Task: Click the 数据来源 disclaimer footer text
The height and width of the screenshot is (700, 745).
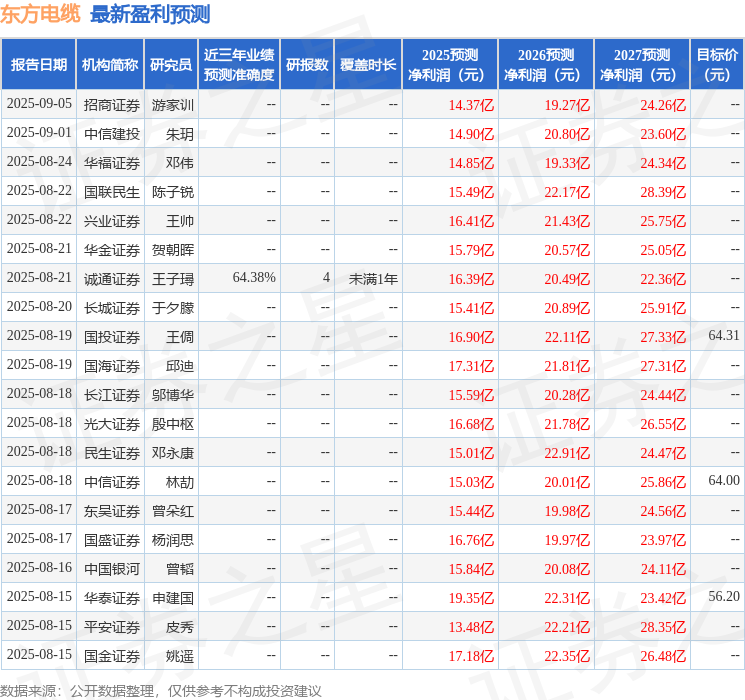Action: [161, 691]
